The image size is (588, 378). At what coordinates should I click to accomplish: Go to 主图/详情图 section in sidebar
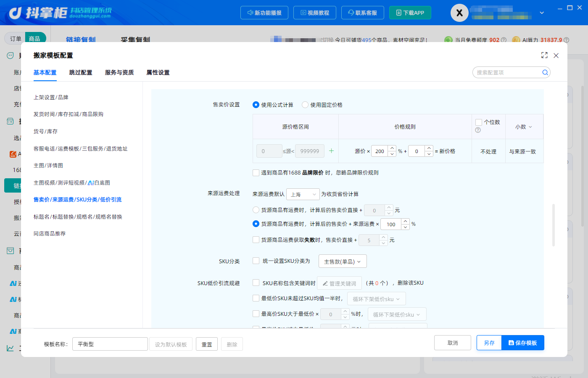(x=48, y=166)
